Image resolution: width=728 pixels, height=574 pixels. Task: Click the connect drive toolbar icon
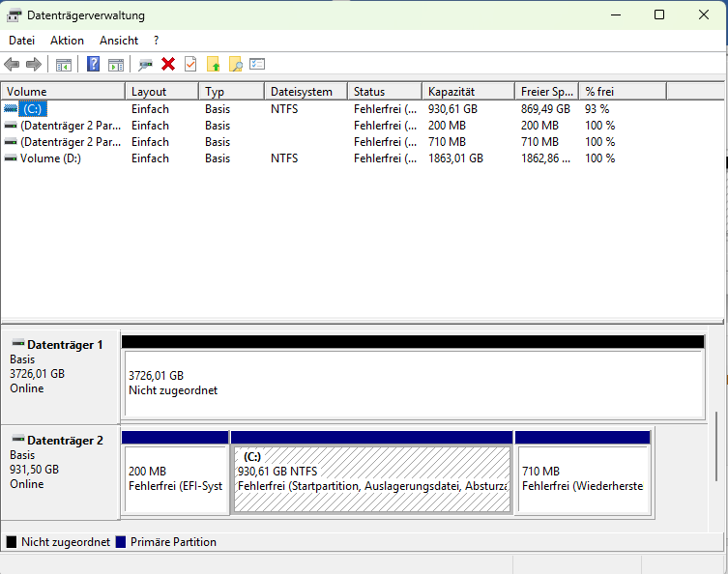(145, 65)
